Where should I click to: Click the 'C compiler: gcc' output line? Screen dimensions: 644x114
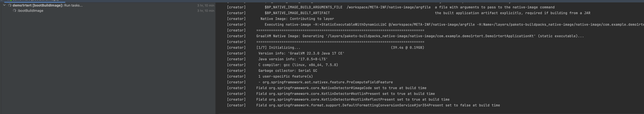298,65
